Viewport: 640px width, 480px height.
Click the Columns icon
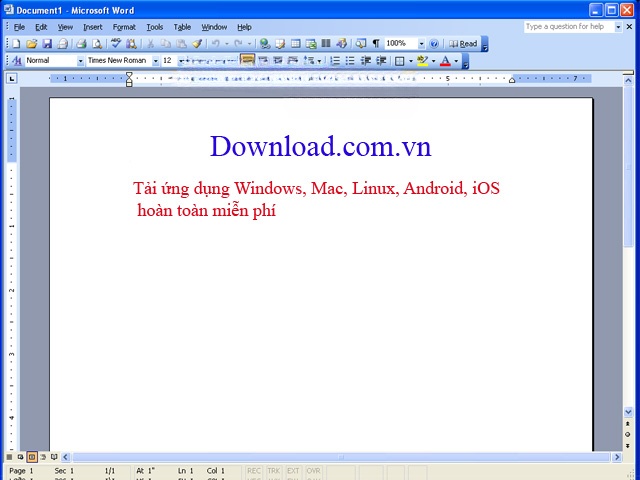pyautogui.click(x=326, y=44)
